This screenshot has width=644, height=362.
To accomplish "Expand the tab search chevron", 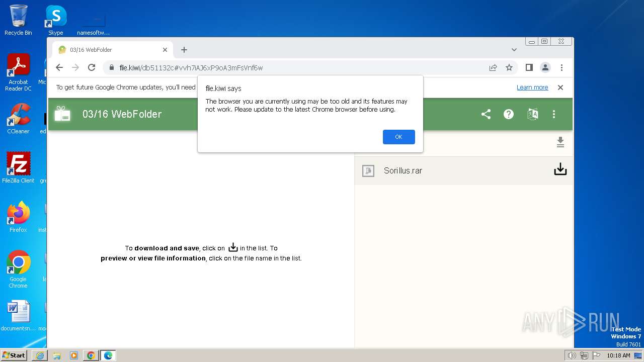I will [514, 50].
